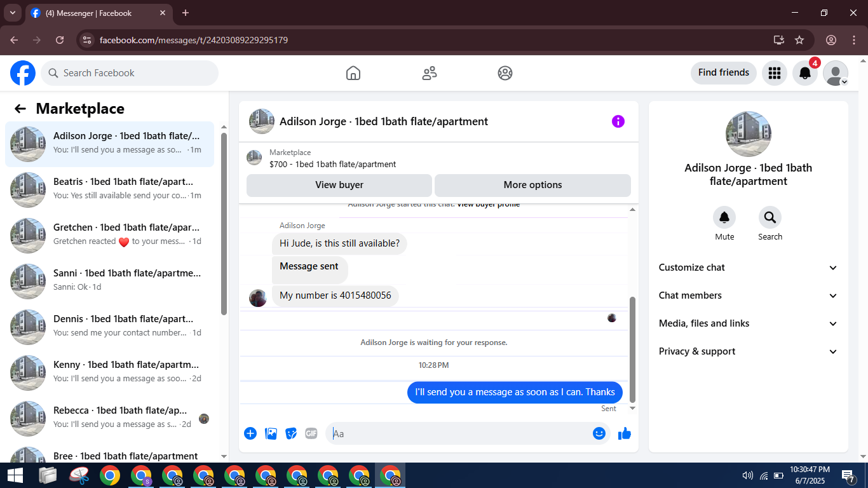Mute this chat with the bell
The image size is (868, 488).
[724, 218]
